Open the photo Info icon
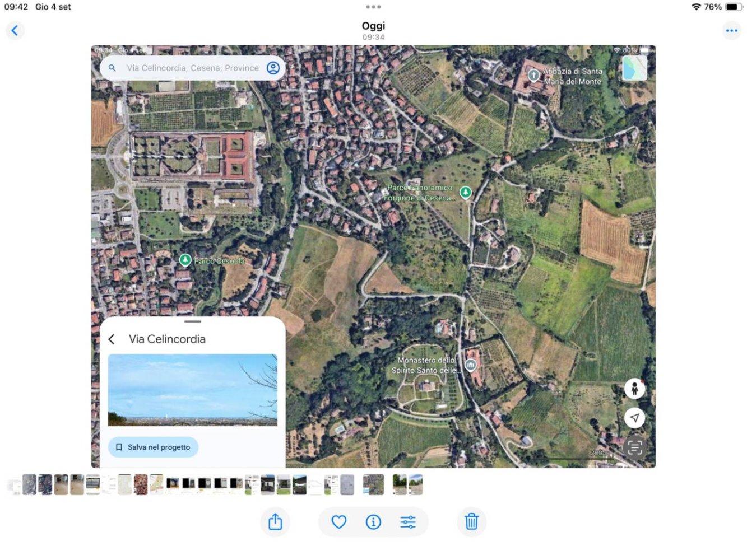The width and height of the screenshot is (747, 560). click(373, 521)
